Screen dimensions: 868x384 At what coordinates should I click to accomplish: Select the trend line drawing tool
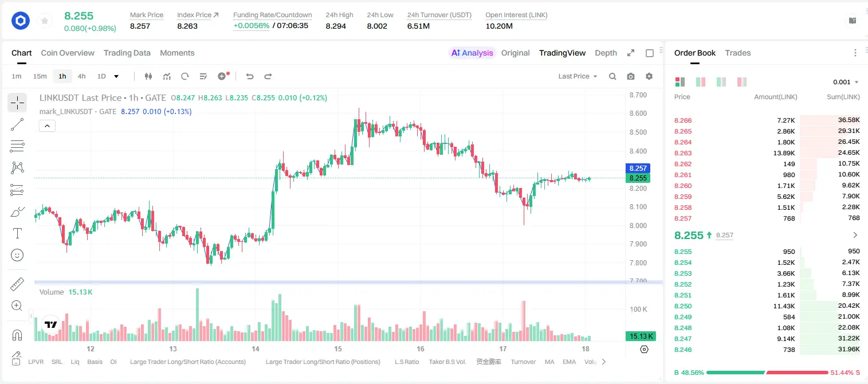click(17, 124)
